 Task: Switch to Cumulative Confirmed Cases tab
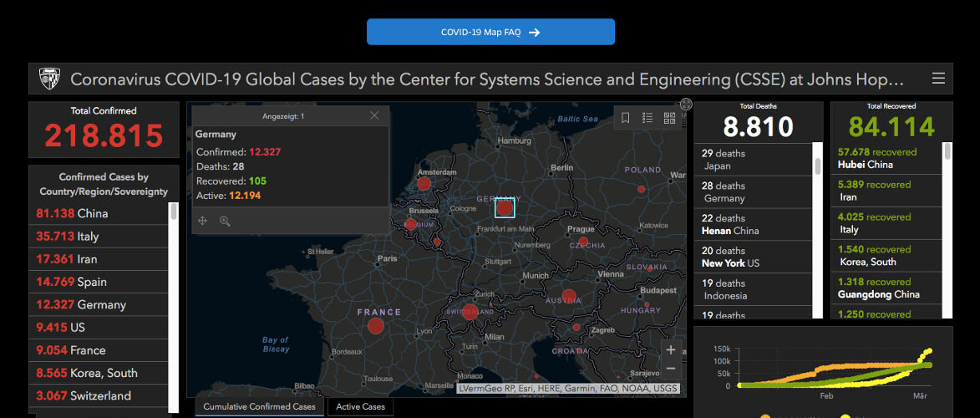pyautogui.click(x=260, y=407)
